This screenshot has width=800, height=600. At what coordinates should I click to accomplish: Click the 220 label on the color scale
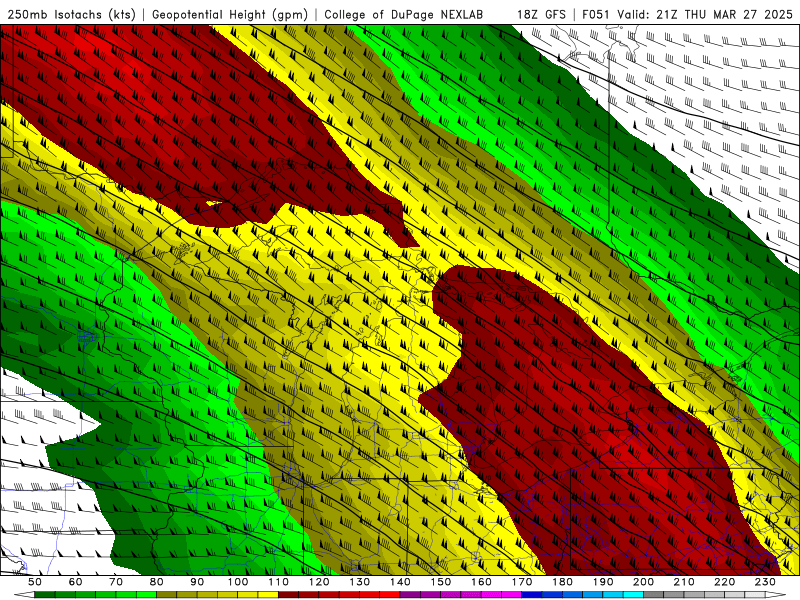[724, 582]
